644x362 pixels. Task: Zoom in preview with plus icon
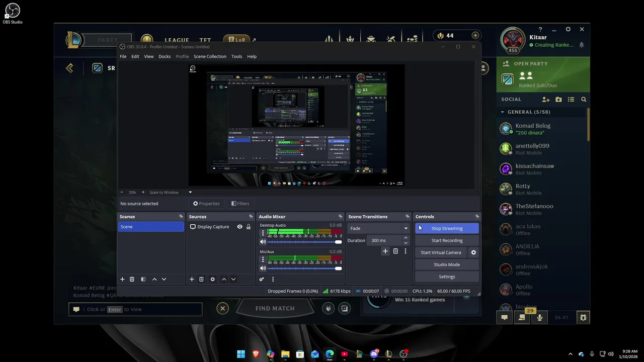(143, 192)
